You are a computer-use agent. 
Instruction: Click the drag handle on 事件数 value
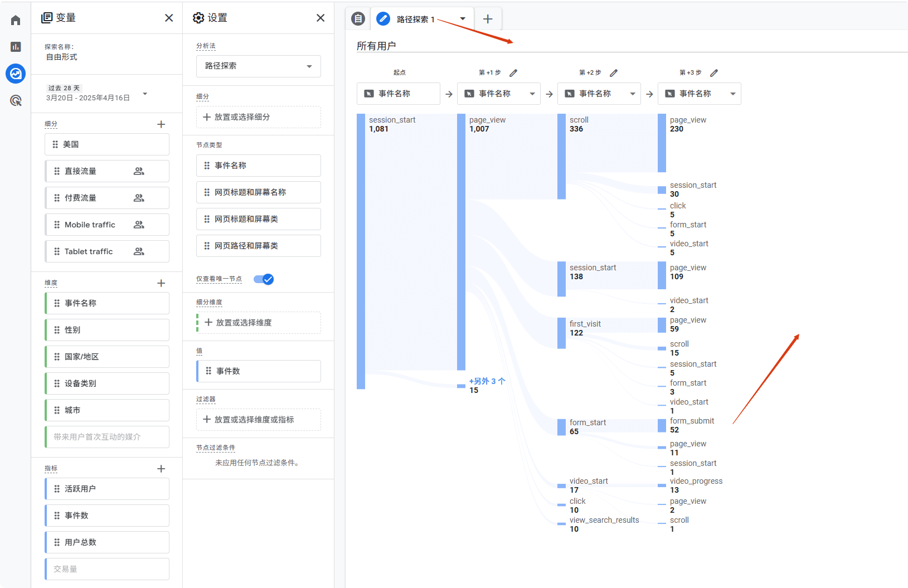coord(208,371)
